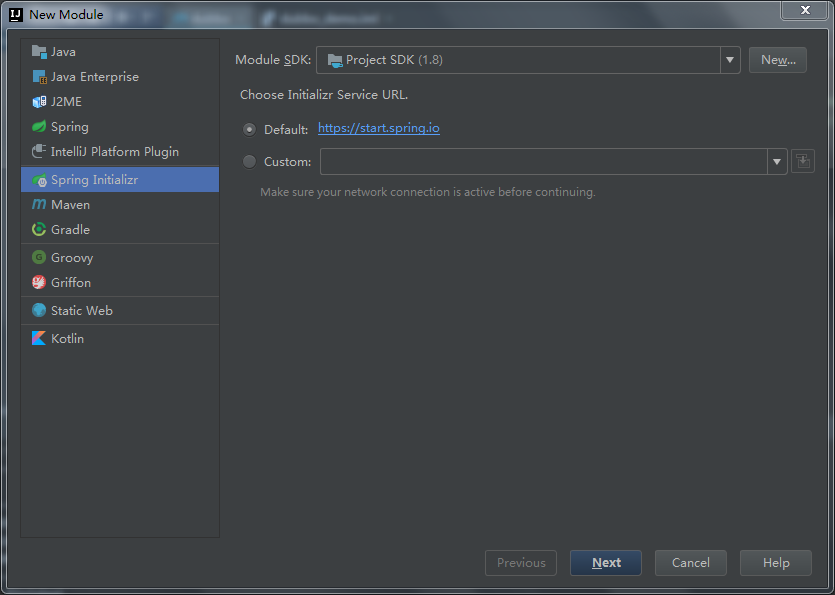Select Static Web module type
This screenshot has height=595, width=835.
click(120, 311)
